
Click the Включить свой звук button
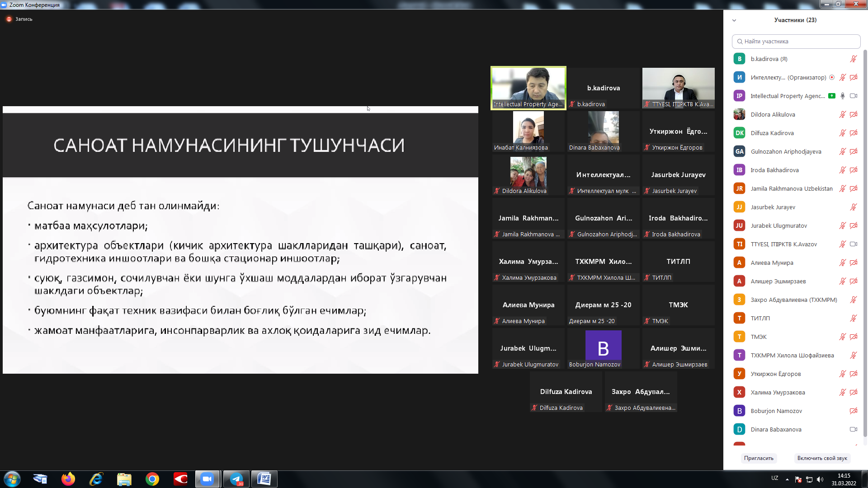[x=822, y=458]
